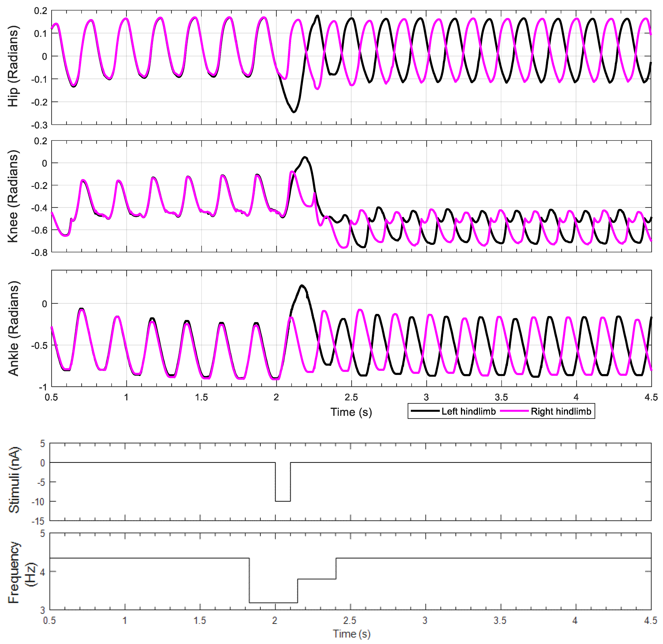Click the 'Time (s)' label under the ankle plot

351,412
